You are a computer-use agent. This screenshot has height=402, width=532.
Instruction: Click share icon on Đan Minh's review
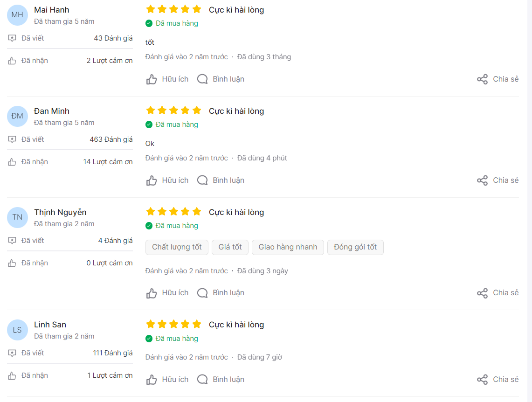coord(482,180)
